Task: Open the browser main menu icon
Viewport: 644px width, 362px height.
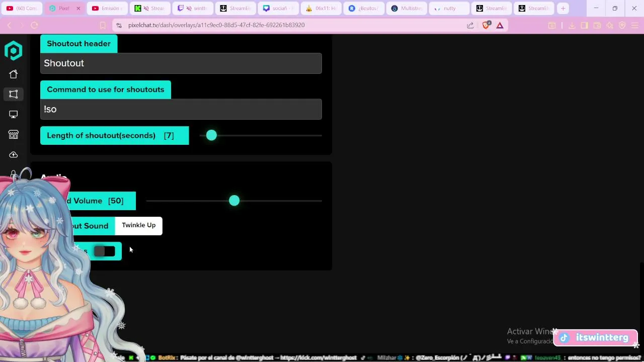Action: pos(635,25)
